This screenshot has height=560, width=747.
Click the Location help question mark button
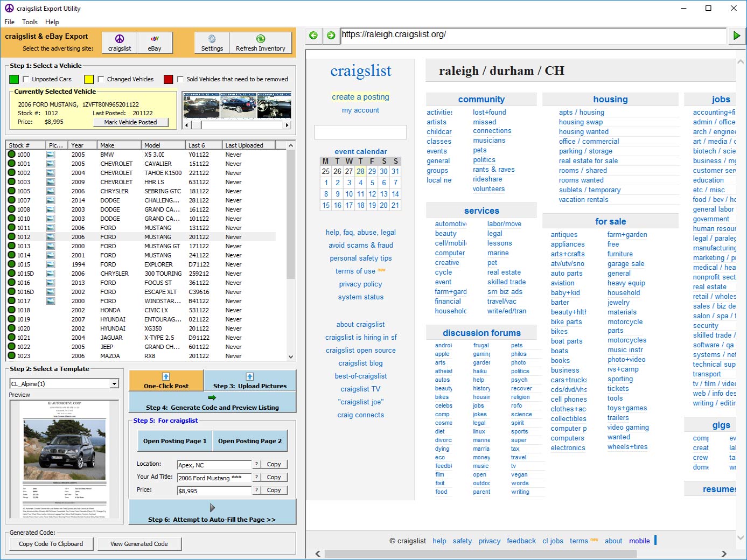click(x=257, y=464)
